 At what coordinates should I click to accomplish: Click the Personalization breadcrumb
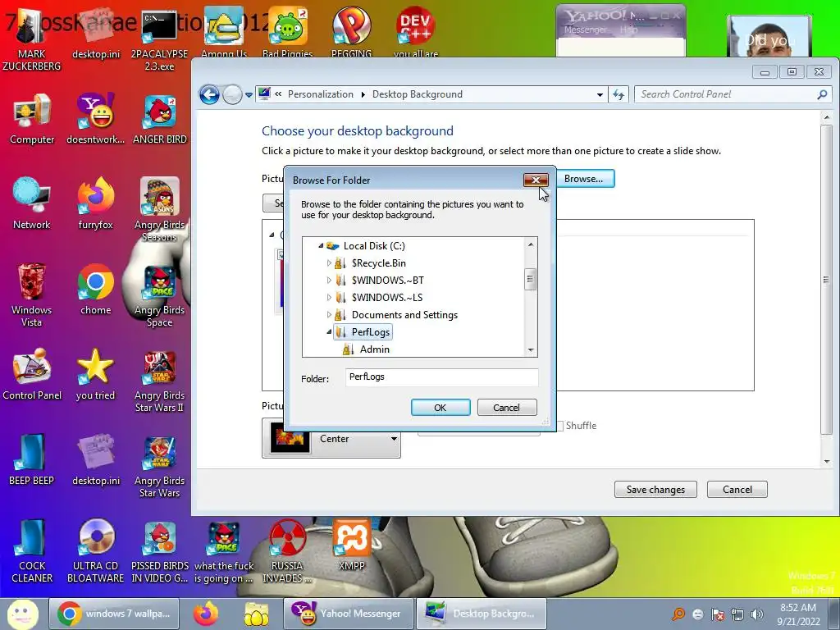coord(321,94)
